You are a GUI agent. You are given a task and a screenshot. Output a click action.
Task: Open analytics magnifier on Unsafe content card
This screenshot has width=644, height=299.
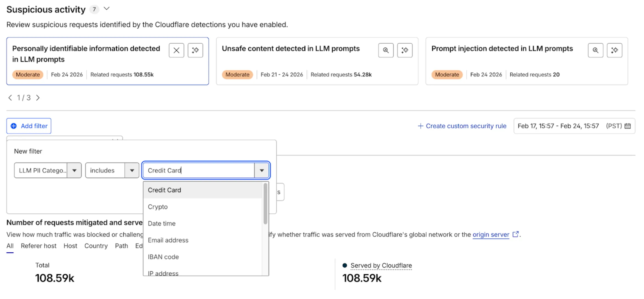coord(386,50)
